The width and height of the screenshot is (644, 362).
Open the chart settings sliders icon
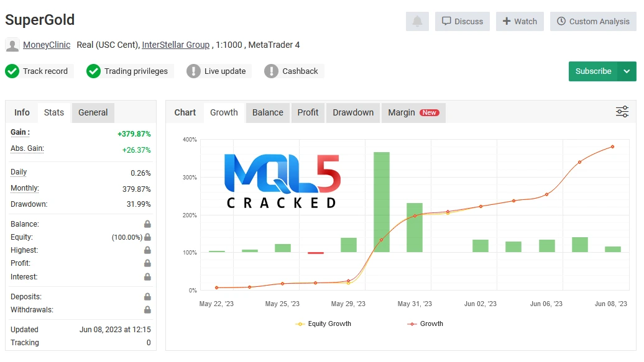point(622,112)
